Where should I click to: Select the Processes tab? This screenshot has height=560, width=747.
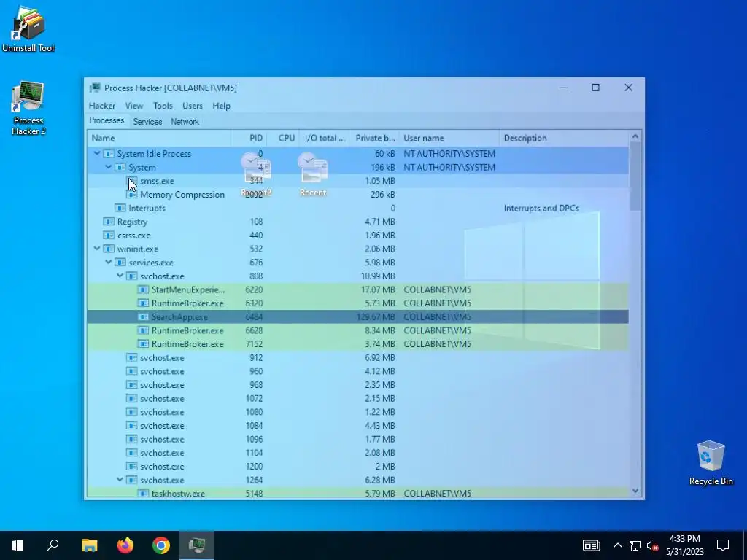pos(107,120)
